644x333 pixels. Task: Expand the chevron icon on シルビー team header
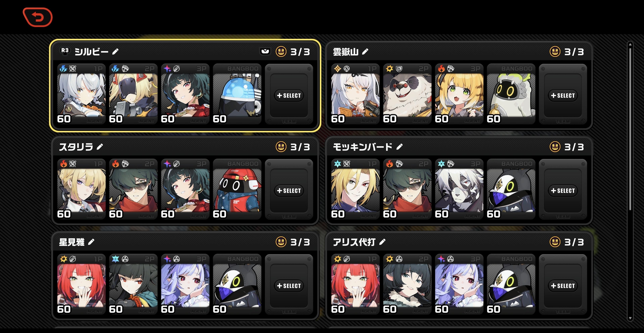[x=265, y=52]
